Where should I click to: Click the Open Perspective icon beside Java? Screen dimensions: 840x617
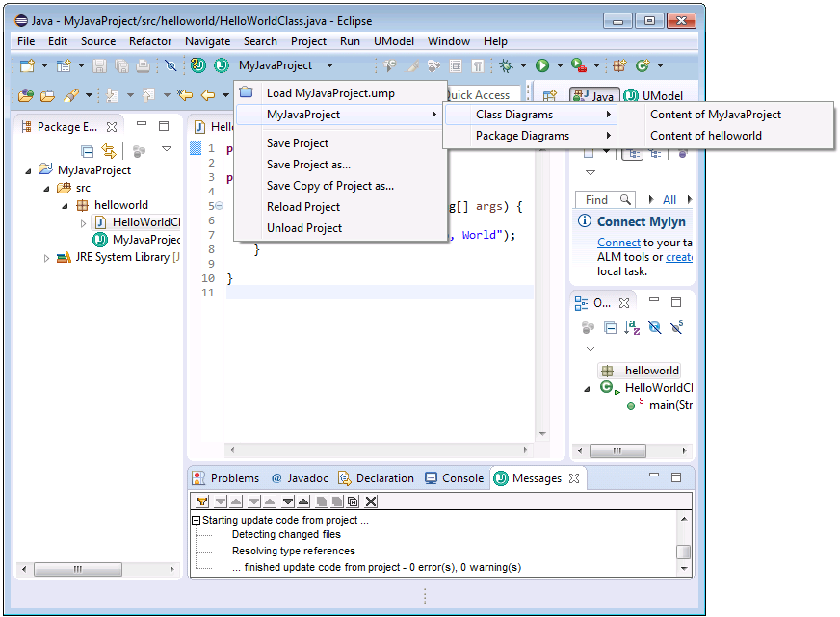[x=550, y=95]
